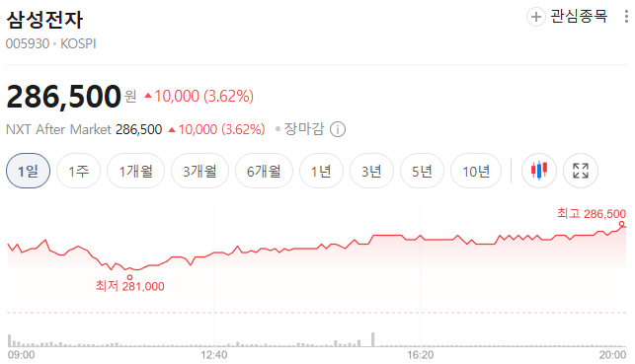Choose the 3년 period tab

371,171
